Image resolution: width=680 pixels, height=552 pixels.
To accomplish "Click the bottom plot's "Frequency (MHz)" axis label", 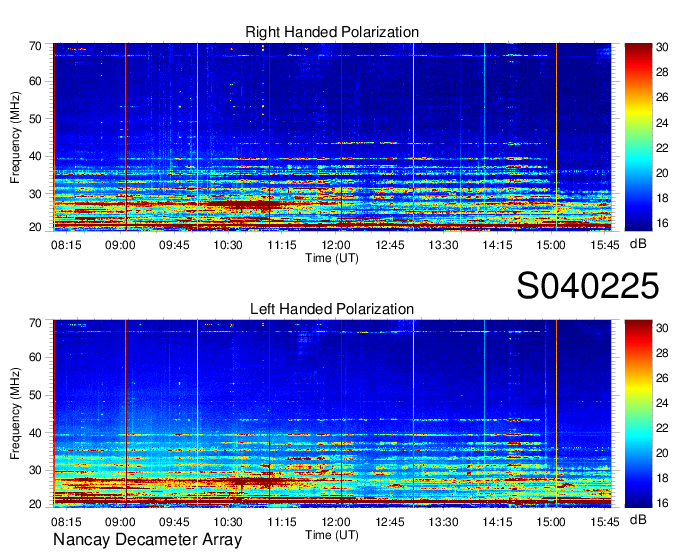I will click(x=15, y=414).
